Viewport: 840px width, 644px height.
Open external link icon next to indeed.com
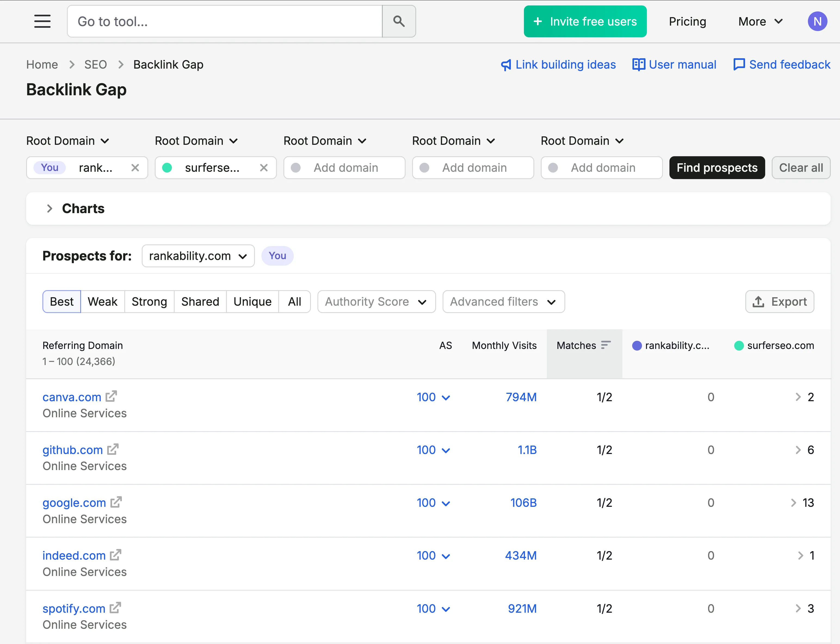(115, 555)
